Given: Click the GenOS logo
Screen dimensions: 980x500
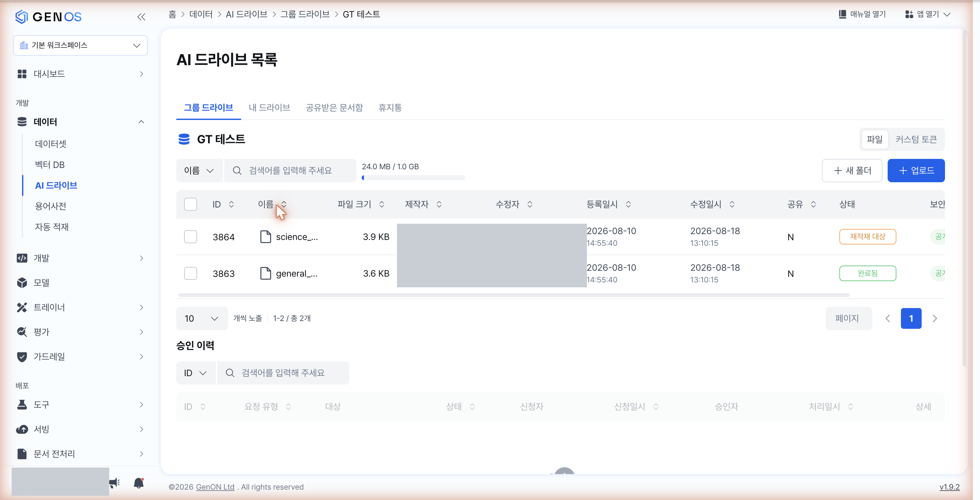Looking at the screenshot, I should (x=48, y=17).
